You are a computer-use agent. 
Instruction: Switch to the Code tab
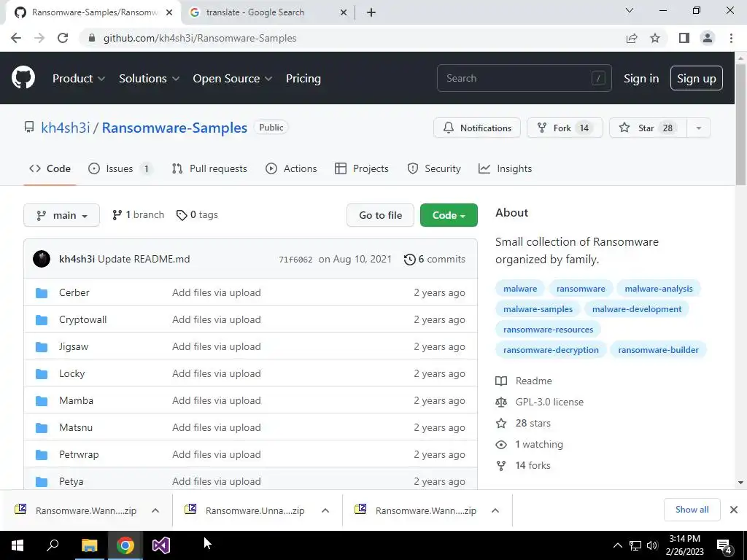pos(50,168)
